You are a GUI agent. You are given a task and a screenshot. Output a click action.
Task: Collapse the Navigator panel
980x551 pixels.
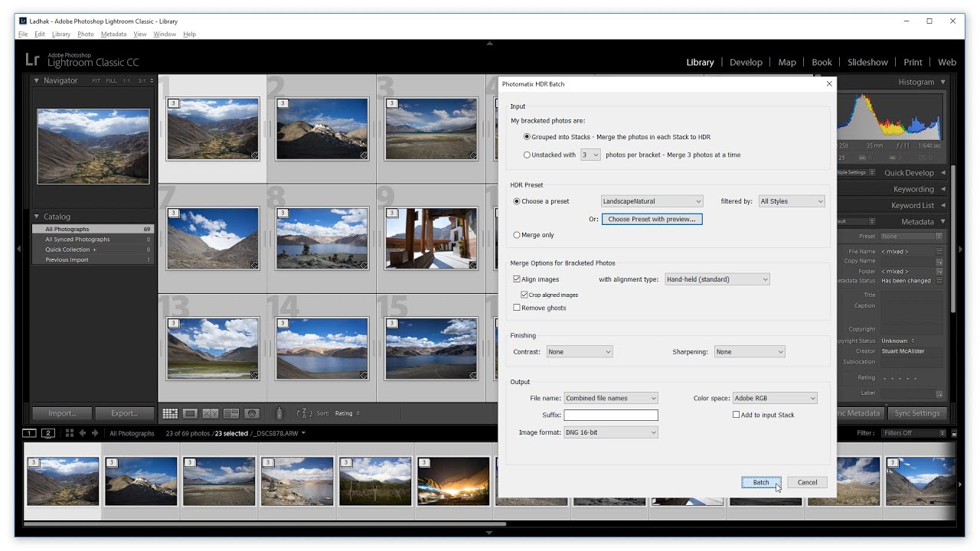click(x=36, y=80)
